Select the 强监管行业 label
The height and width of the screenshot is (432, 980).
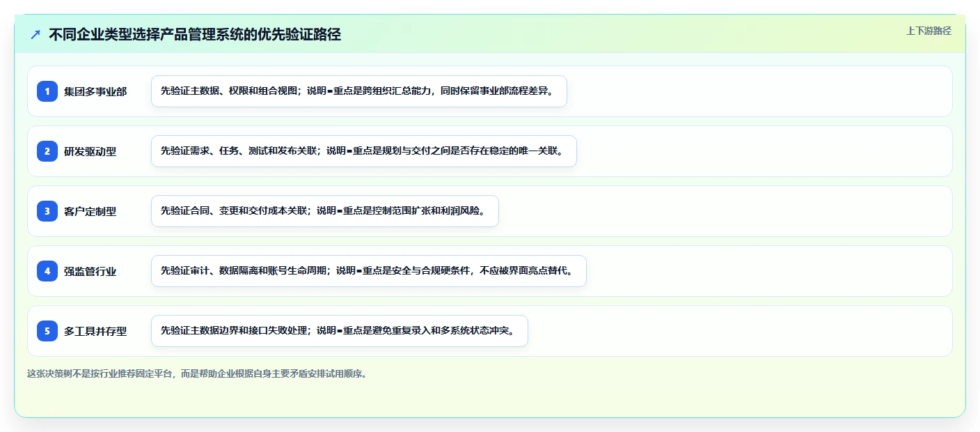click(x=90, y=271)
